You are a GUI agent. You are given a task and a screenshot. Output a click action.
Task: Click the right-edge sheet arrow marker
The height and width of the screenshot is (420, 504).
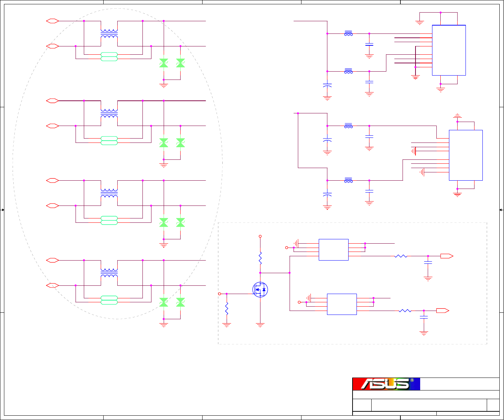pos(501,210)
